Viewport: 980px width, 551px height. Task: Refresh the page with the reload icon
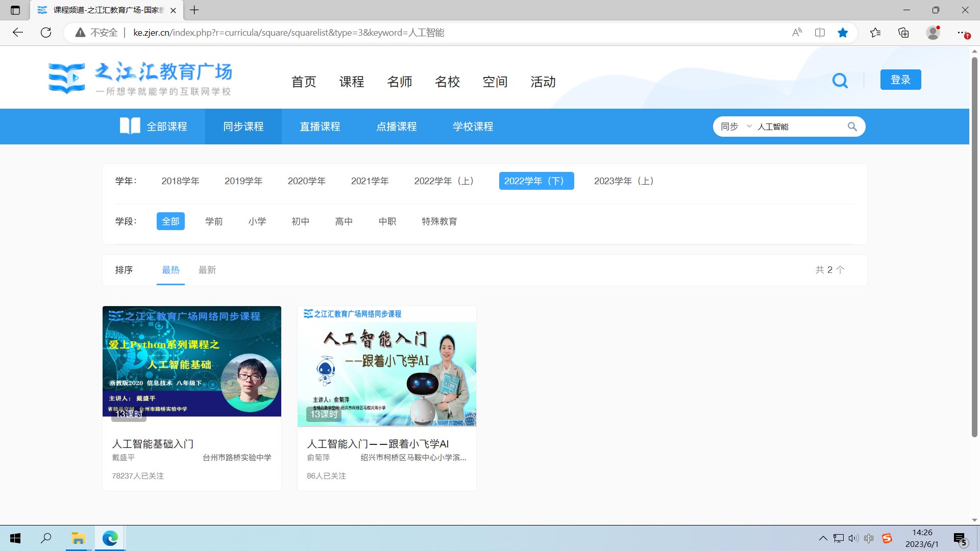[46, 33]
